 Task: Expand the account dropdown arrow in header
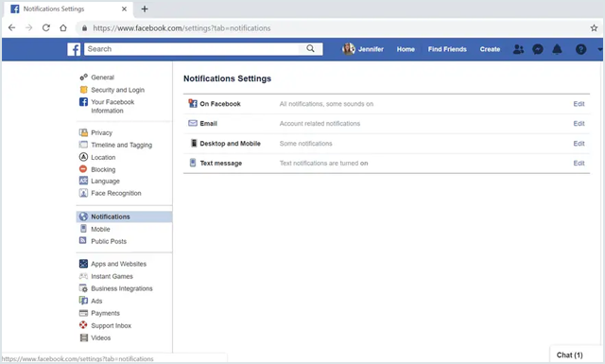point(599,49)
